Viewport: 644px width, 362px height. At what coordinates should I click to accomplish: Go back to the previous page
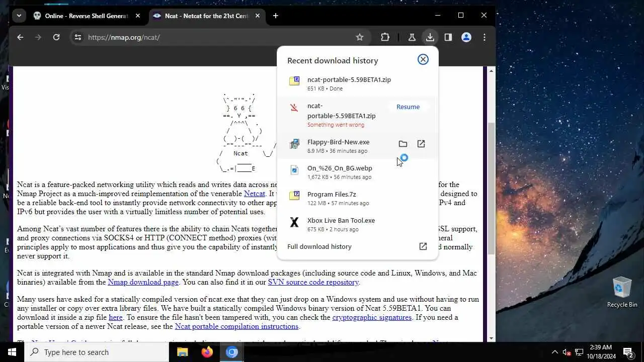point(20,37)
